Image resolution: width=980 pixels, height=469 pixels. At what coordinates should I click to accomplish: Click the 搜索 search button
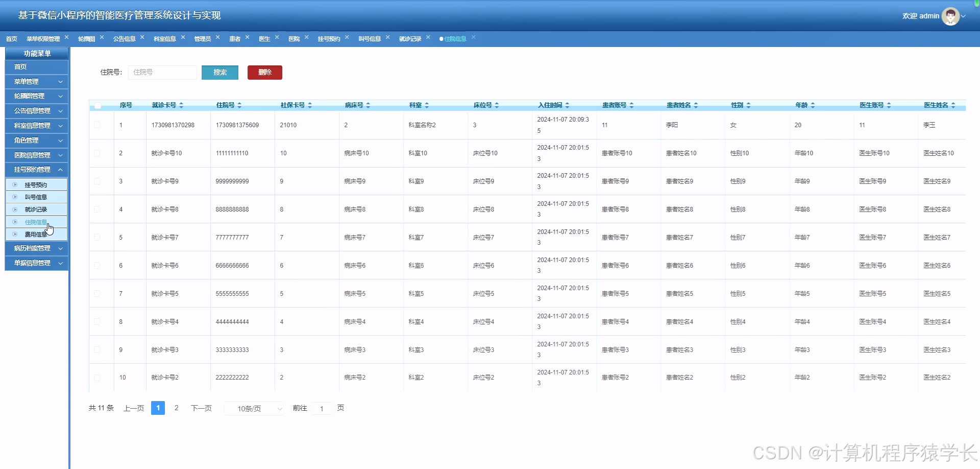click(220, 73)
